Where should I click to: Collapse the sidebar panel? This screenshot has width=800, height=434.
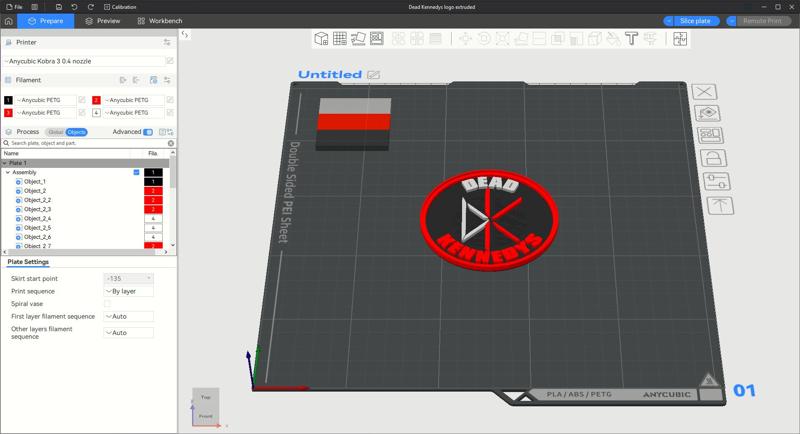(x=185, y=35)
